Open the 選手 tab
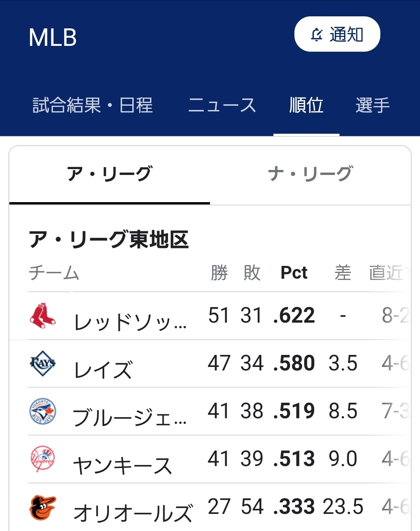 [373, 105]
